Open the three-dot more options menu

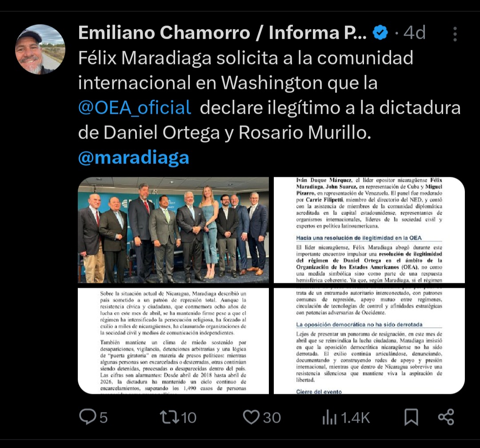455,34
